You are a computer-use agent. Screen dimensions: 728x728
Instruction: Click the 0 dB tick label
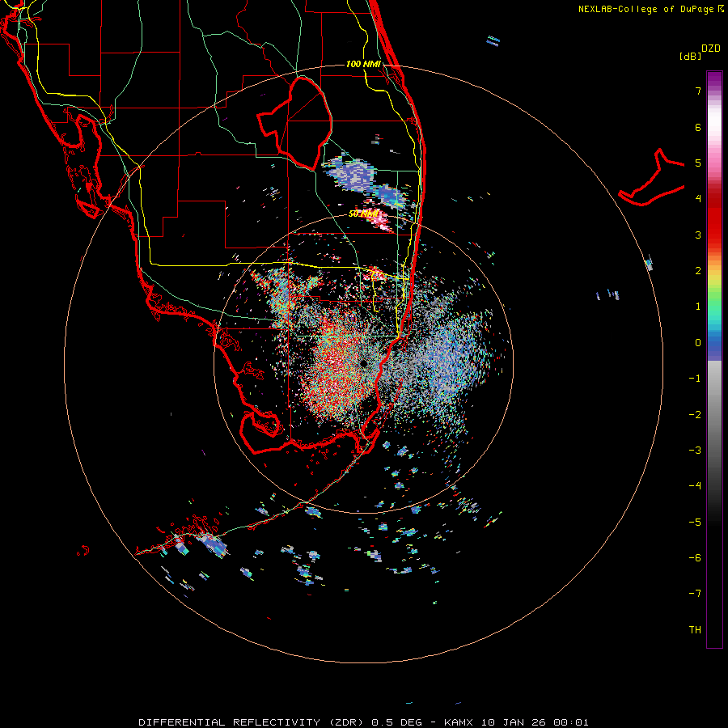coord(698,343)
